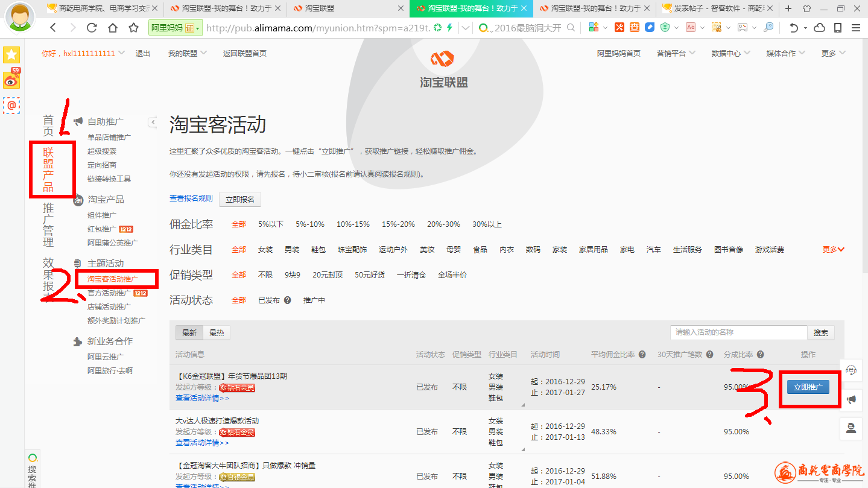Screen dimensions: 868x488
Task: Open the undo button dropdown arrow
Action: tap(805, 28)
